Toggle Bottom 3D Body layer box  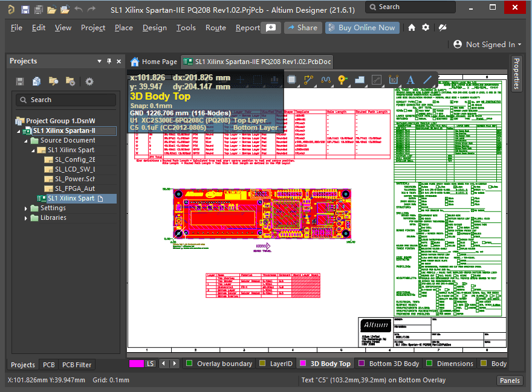(x=362, y=364)
